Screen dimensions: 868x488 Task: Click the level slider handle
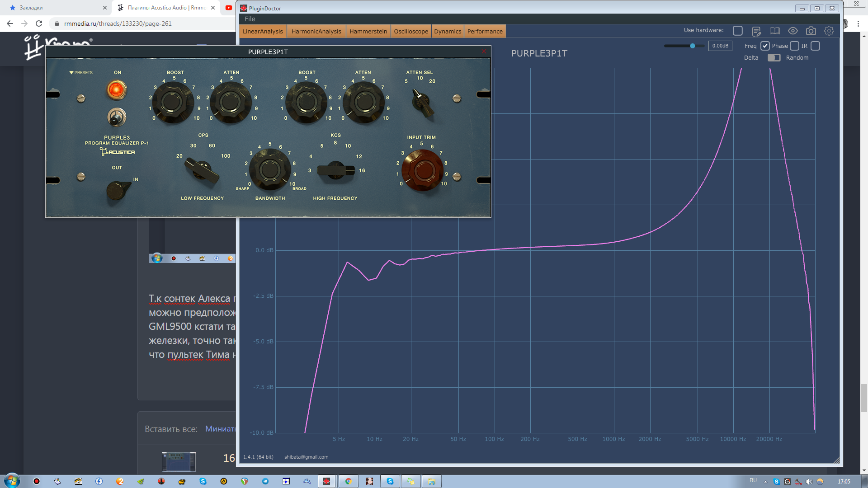[692, 46]
